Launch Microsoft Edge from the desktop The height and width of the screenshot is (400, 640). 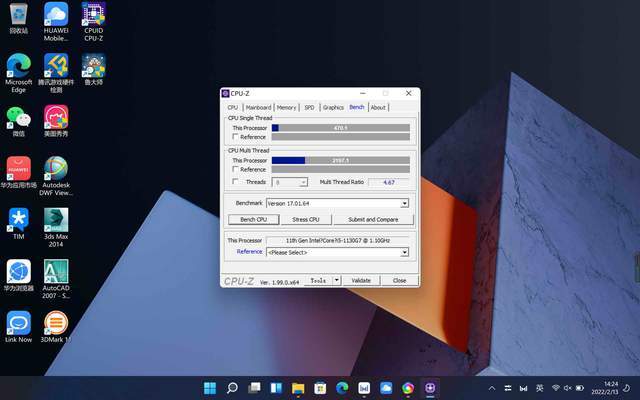pos(18,73)
